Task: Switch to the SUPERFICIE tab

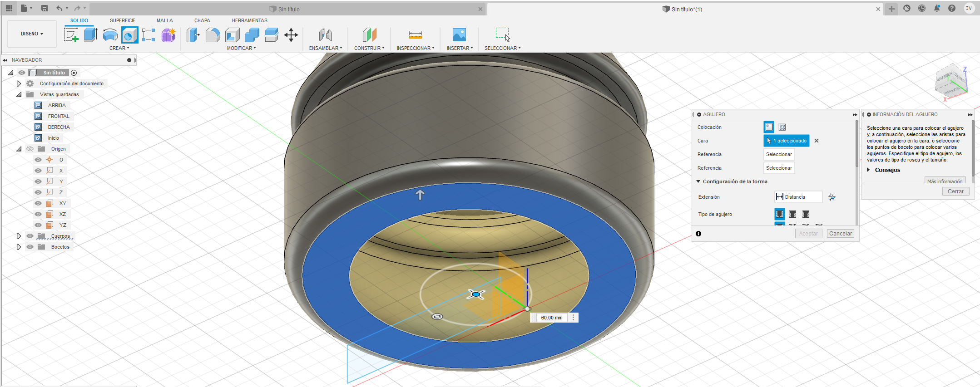Action: pos(123,20)
